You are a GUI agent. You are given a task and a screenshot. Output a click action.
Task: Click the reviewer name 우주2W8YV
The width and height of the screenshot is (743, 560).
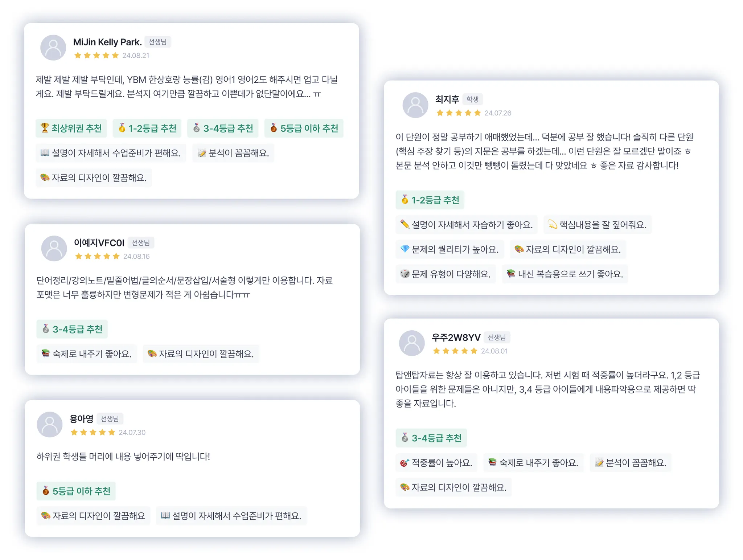(456, 338)
